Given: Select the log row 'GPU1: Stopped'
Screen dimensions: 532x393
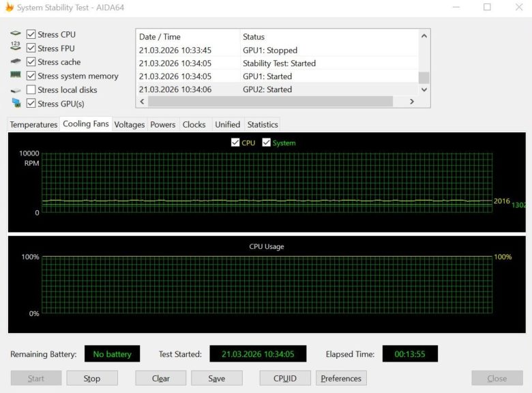Looking at the screenshot, I should click(278, 50).
